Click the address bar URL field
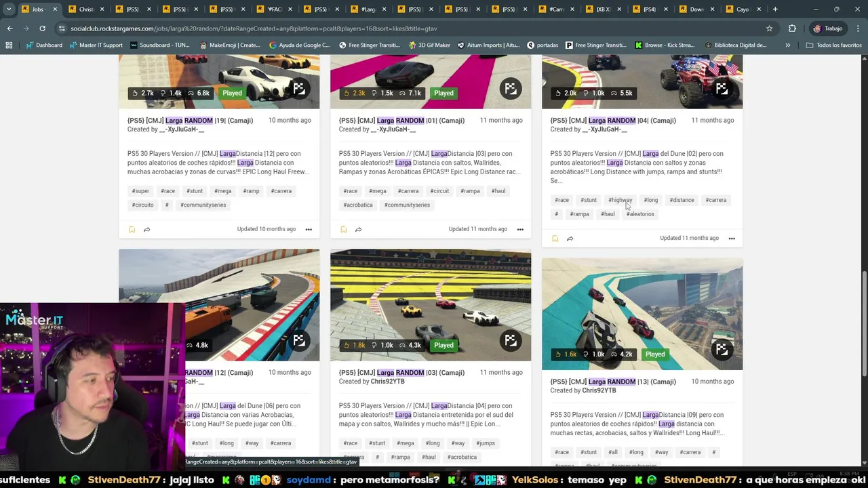The width and height of the screenshot is (868, 488). tap(407, 28)
